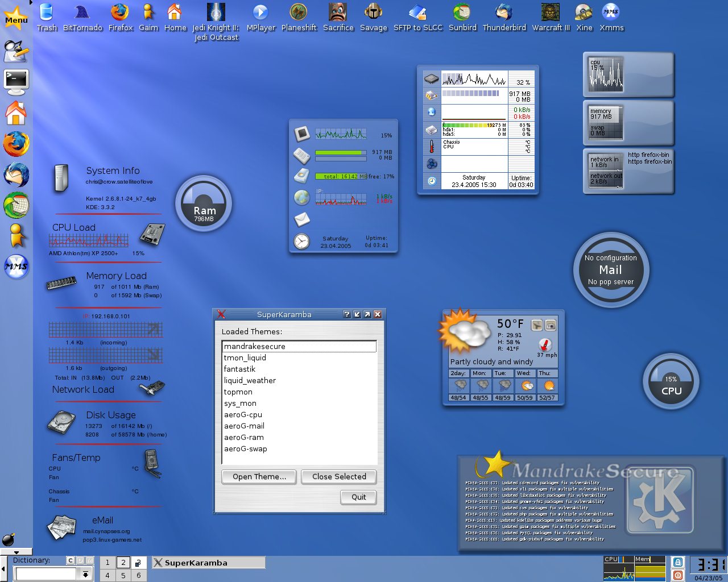This screenshot has height=582, width=728.
Task: Launch MPlayer from the desktop
Action: click(260, 18)
